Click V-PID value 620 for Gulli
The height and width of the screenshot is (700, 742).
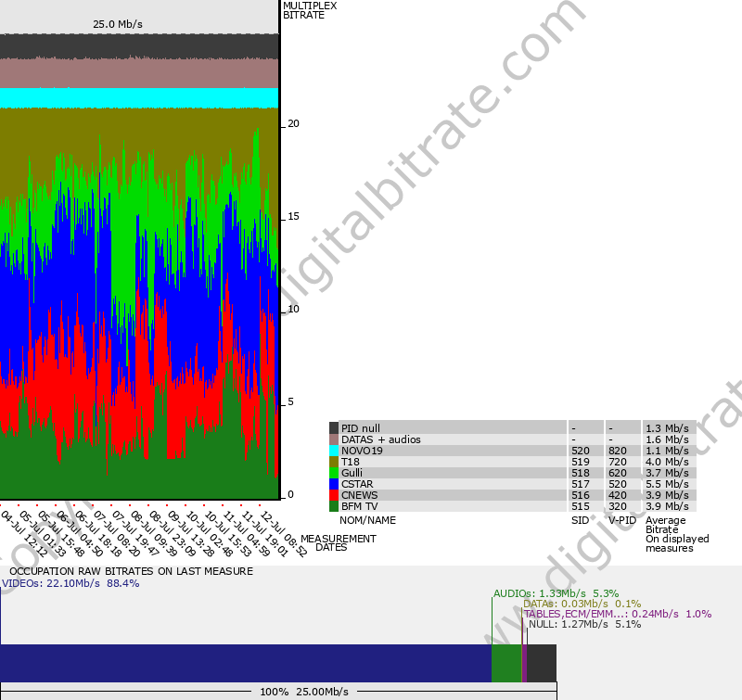tap(618, 473)
